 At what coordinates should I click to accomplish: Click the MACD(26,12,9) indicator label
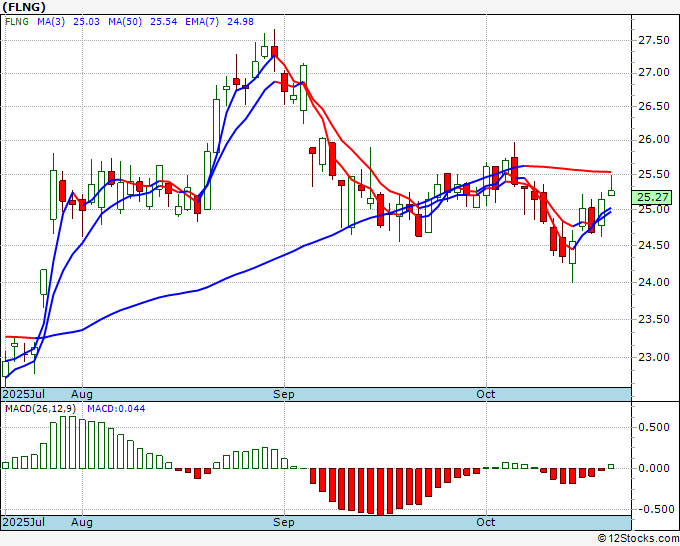pyautogui.click(x=35, y=409)
